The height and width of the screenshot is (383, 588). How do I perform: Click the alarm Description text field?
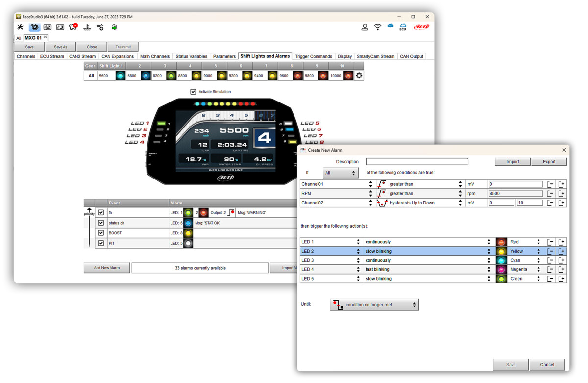pos(417,162)
